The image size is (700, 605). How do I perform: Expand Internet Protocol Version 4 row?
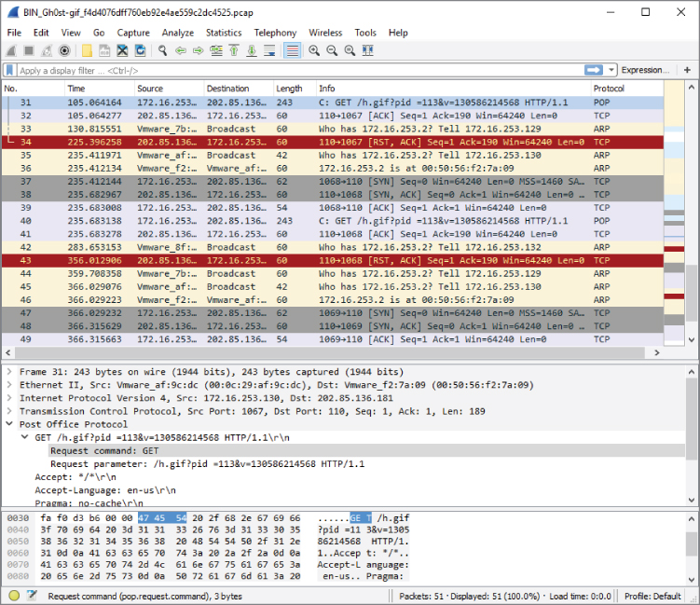tap(9, 398)
